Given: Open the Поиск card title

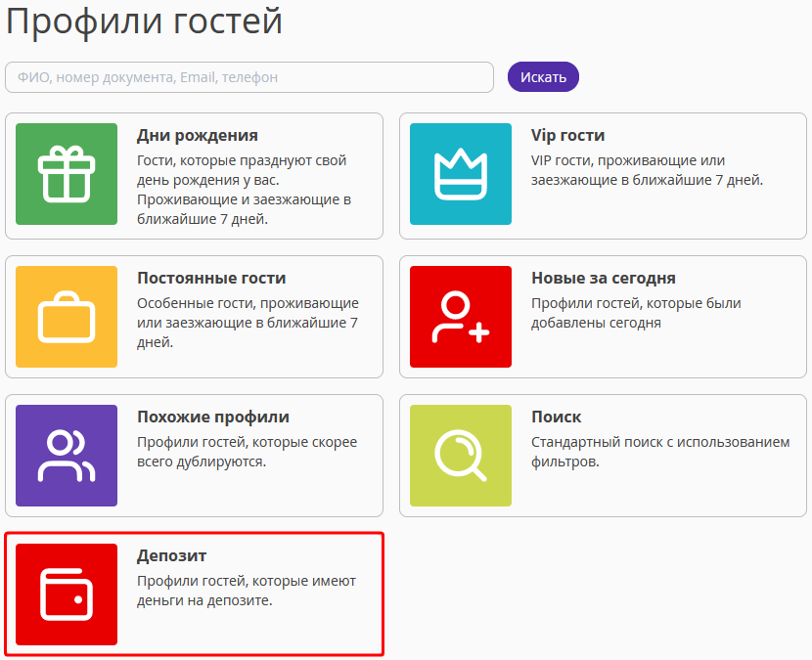Looking at the screenshot, I should click(557, 417).
